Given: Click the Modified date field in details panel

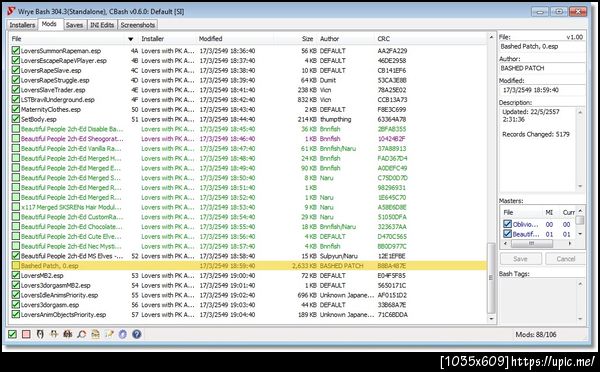Looking at the screenshot, I should tap(542, 90).
